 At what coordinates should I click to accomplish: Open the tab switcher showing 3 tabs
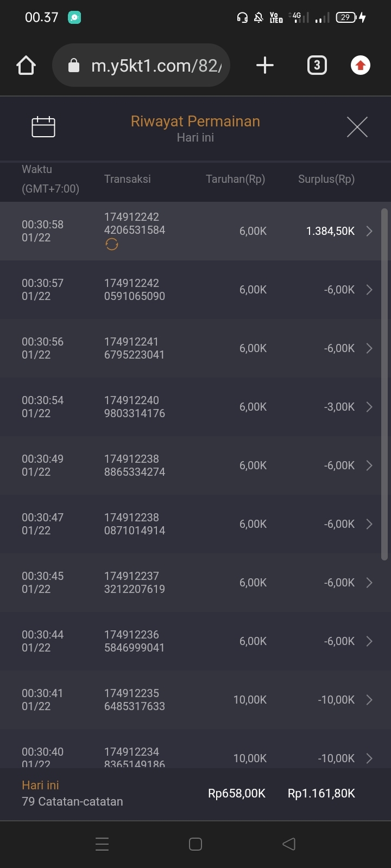click(317, 66)
